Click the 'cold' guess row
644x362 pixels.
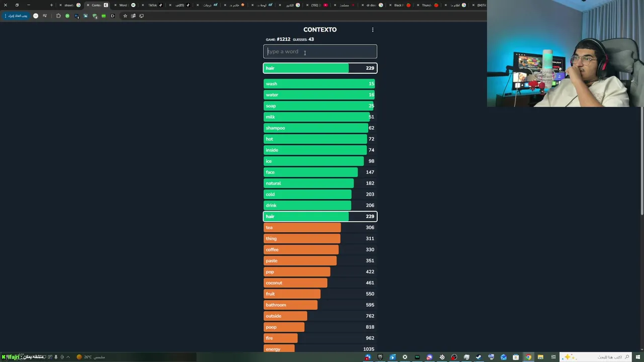pyautogui.click(x=320, y=194)
